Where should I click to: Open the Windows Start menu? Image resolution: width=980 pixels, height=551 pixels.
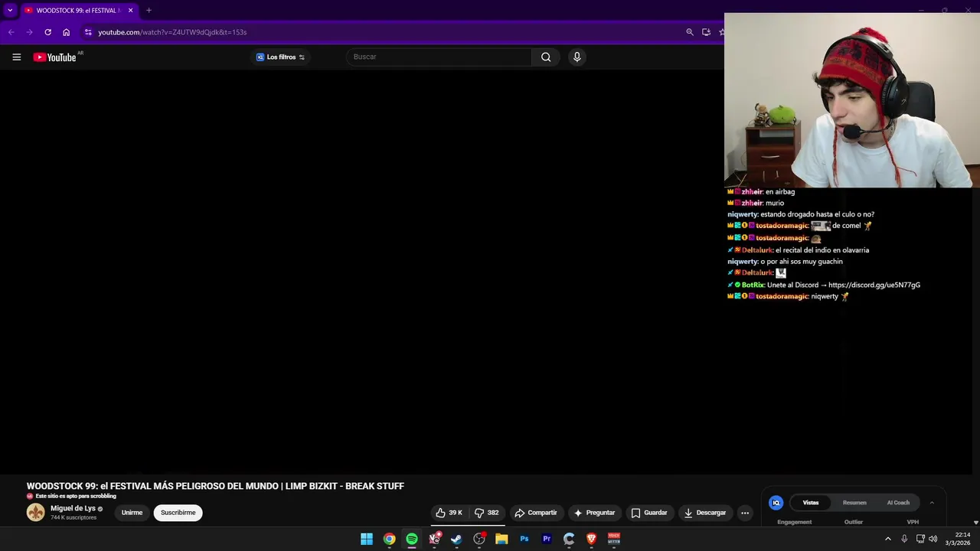(367, 539)
